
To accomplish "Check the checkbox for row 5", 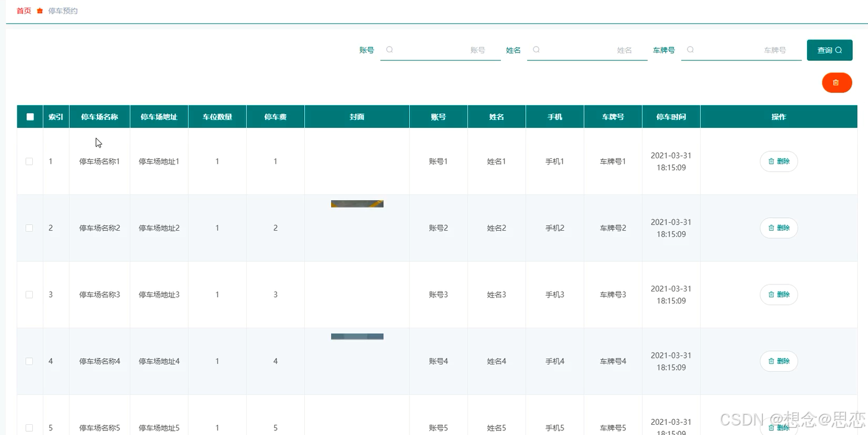I will [x=29, y=428].
